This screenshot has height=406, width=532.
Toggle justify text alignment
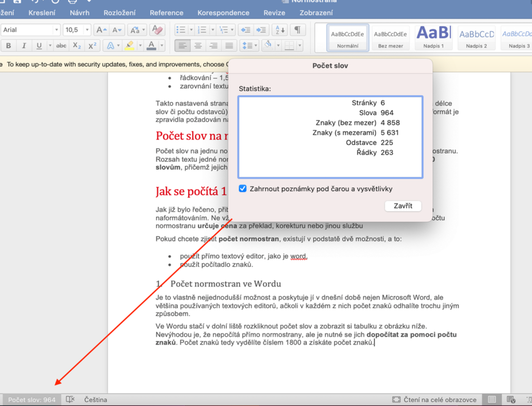[x=229, y=46]
